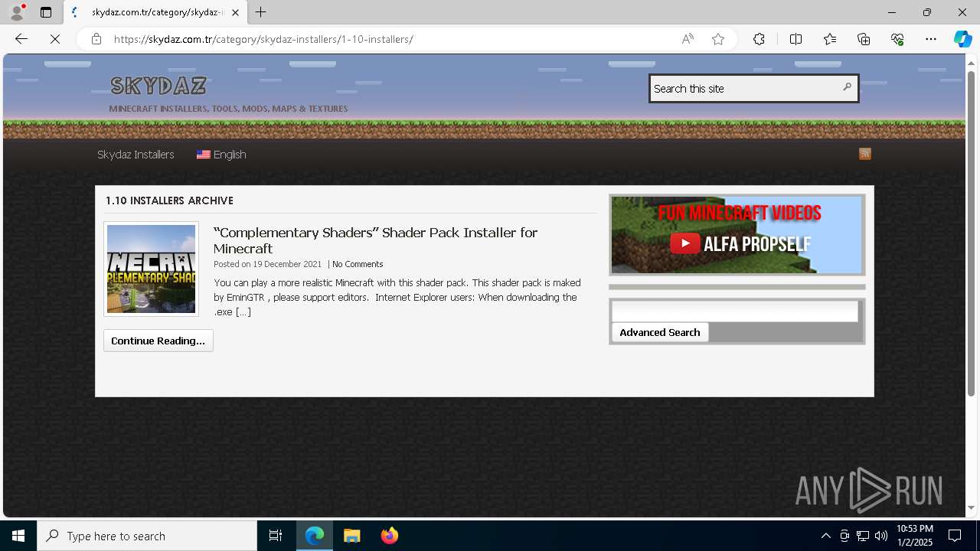
Task: Click the Advanced Search button
Action: point(660,332)
